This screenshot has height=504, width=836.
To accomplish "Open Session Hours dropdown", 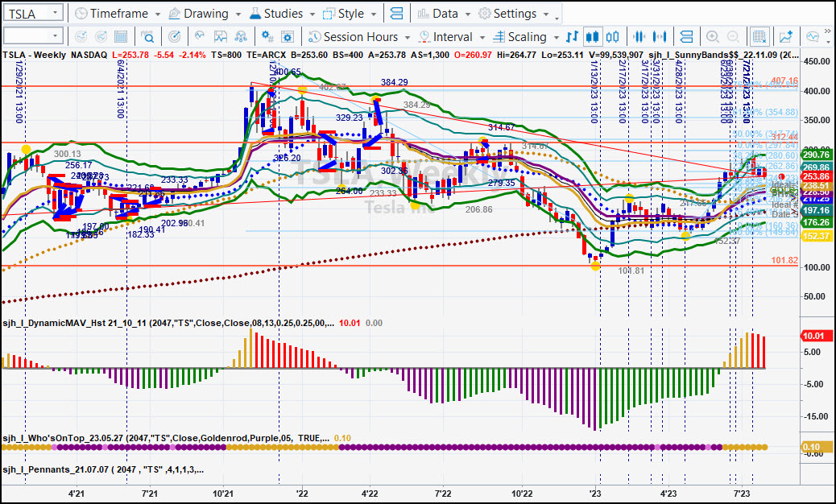I will [359, 37].
